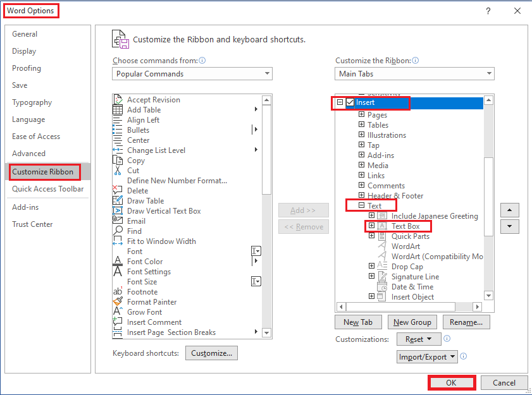Go to the Trust Center category
This screenshot has width=532, height=395.
(32, 224)
